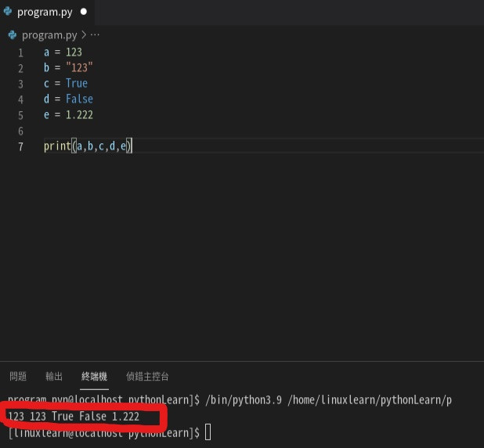This screenshot has width=484, height=448.
Task: Open the breadcrumb ellipsis symbols menu
Action: point(95,35)
